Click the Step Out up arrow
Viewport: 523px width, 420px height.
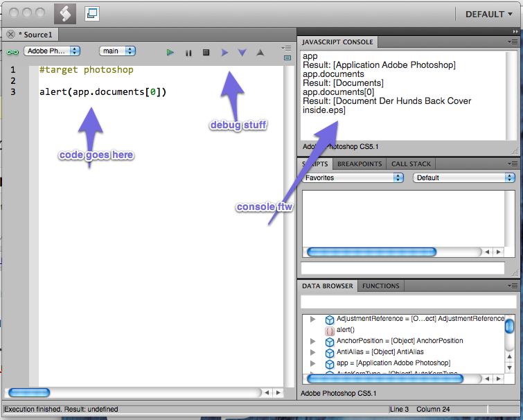260,53
